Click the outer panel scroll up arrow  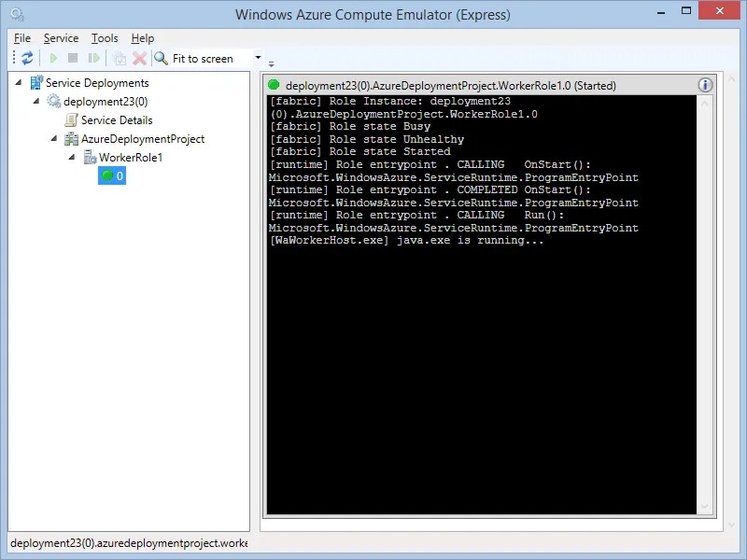(732, 79)
